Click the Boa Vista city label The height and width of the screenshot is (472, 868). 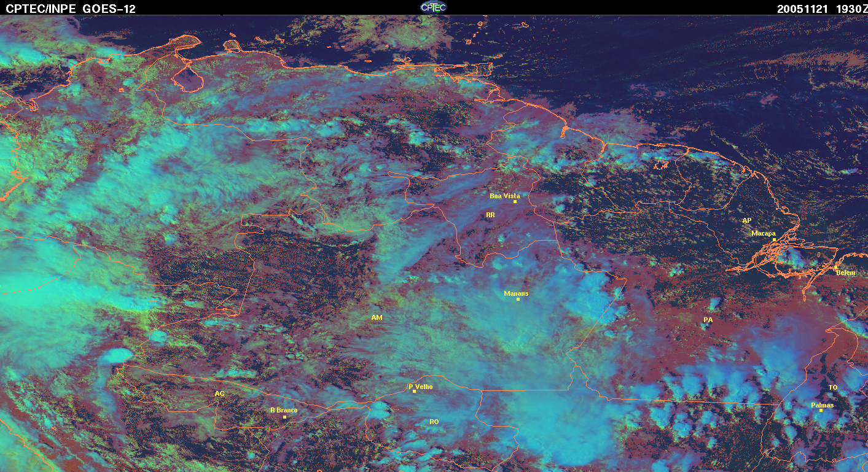pyautogui.click(x=504, y=196)
